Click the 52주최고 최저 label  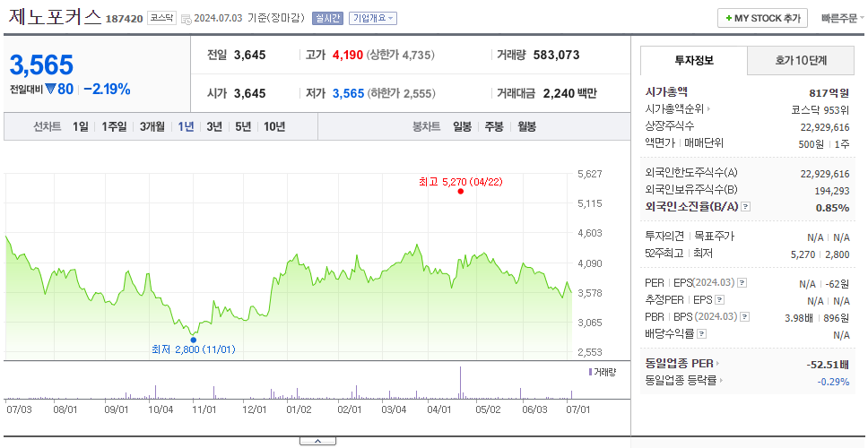coord(679,254)
